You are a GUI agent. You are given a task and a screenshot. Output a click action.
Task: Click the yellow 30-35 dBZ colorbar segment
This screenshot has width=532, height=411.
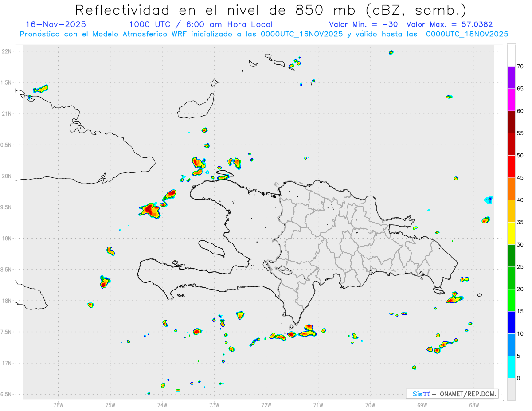pyautogui.click(x=511, y=233)
